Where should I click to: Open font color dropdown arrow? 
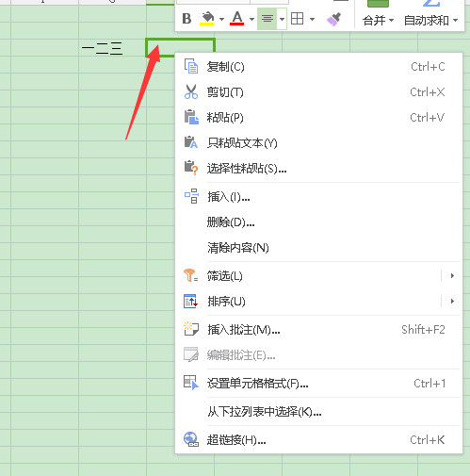[x=251, y=20]
